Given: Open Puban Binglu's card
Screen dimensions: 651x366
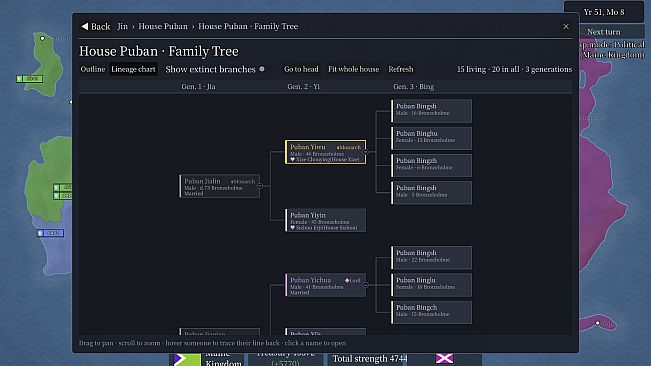Looking at the screenshot, I should click(x=431, y=285).
